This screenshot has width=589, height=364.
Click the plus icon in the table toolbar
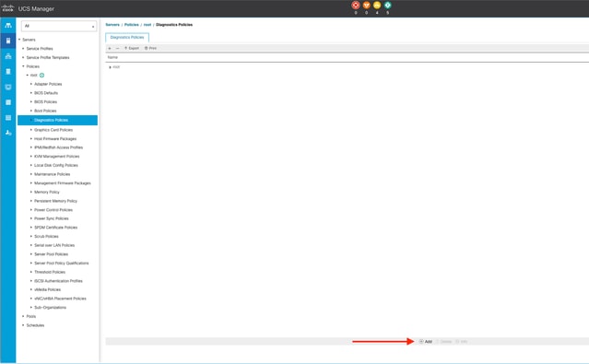110,48
